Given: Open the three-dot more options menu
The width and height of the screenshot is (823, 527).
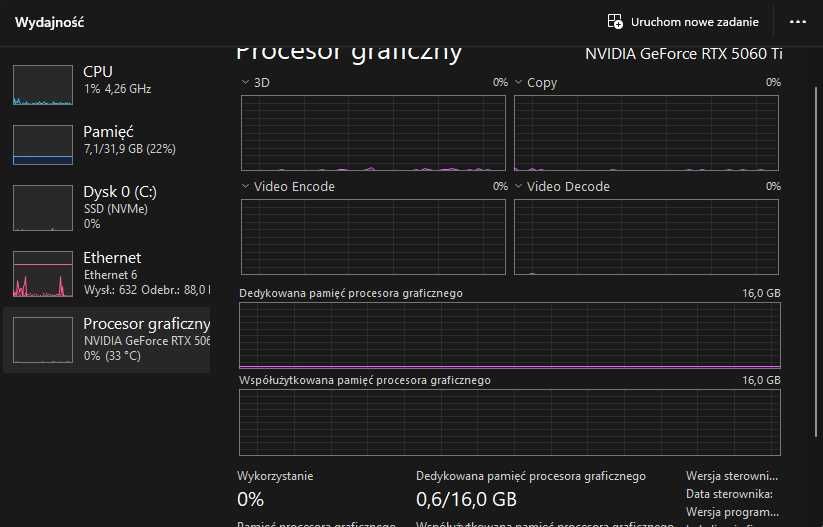Looking at the screenshot, I should coord(798,22).
